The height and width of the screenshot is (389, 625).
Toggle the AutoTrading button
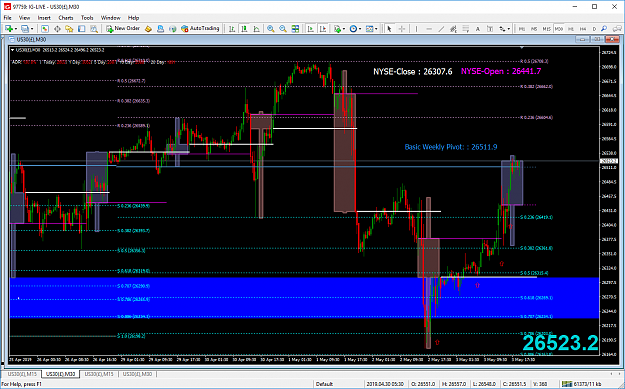[200, 29]
